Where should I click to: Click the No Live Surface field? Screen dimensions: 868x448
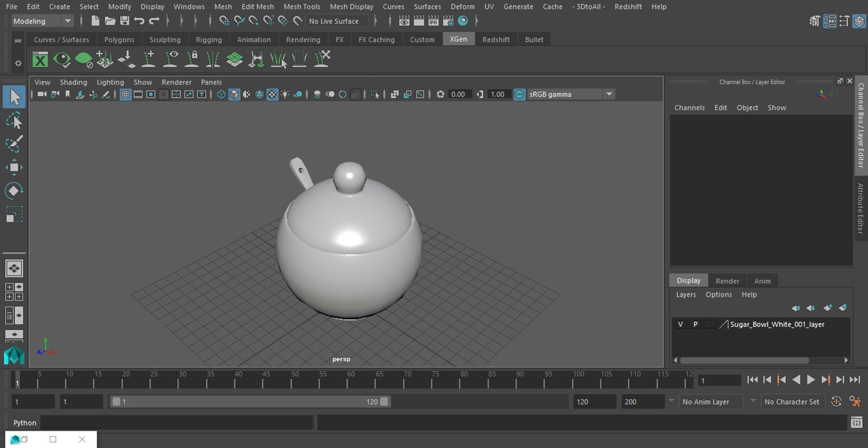(337, 21)
